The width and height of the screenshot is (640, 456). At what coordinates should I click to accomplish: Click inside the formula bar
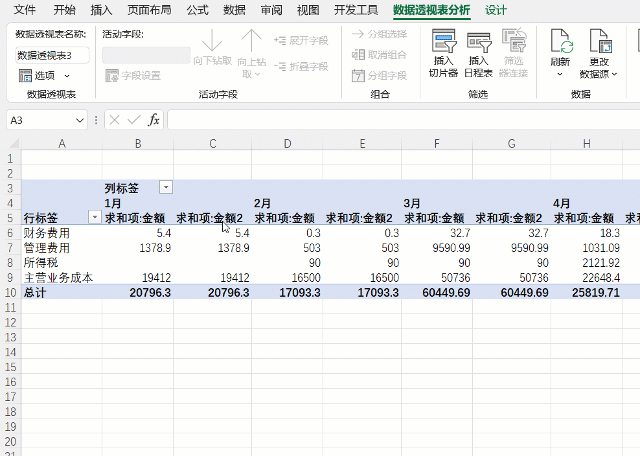point(400,120)
